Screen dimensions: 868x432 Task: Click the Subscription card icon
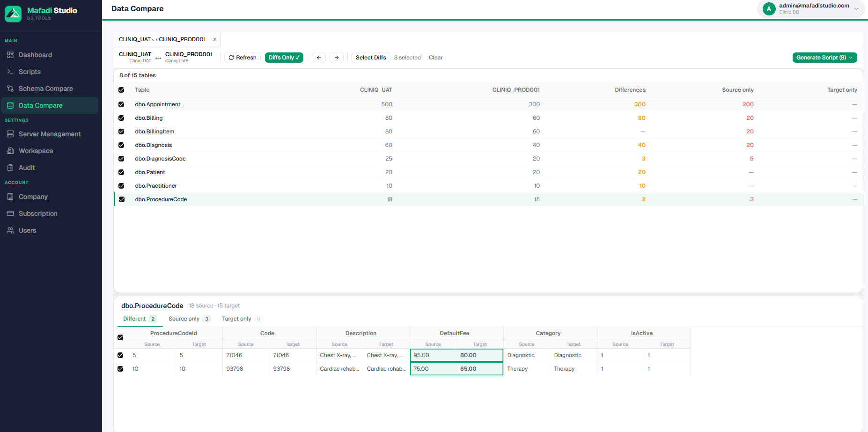[10, 213]
